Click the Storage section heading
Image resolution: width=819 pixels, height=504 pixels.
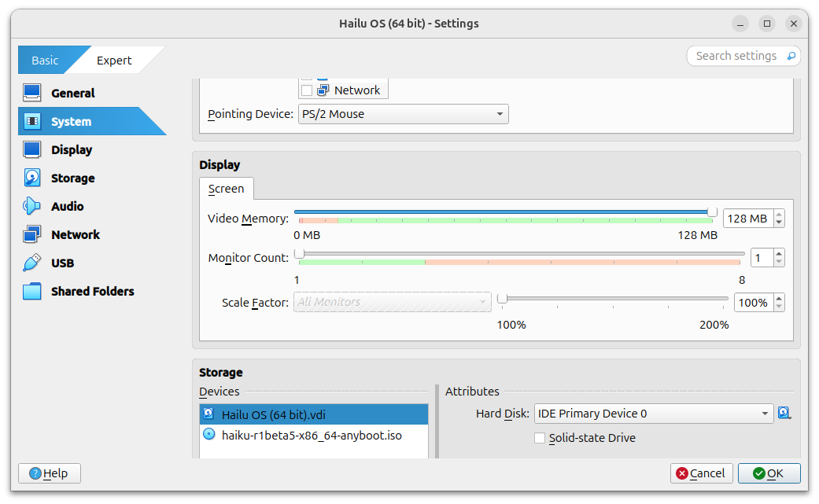(221, 372)
